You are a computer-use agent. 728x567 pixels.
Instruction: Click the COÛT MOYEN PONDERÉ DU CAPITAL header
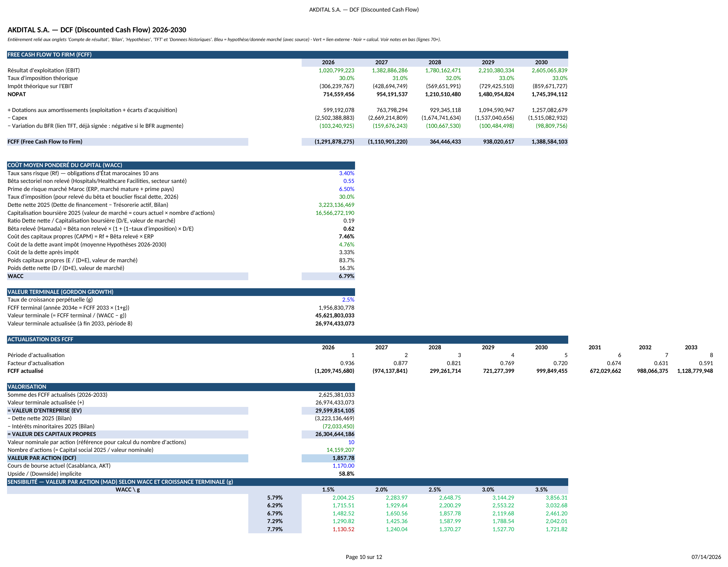pyautogui.click(x=65, y=165)
